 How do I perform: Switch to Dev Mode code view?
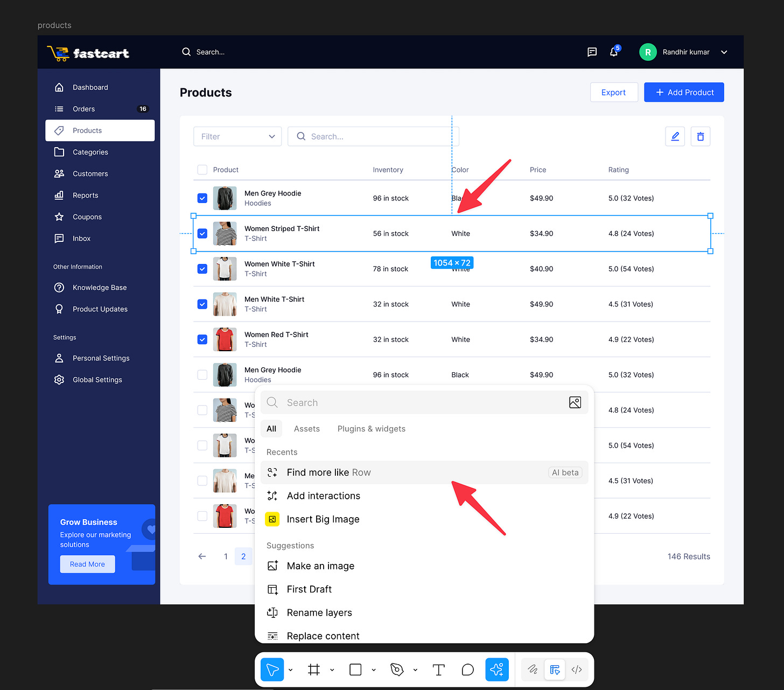(x=577, y=670)
